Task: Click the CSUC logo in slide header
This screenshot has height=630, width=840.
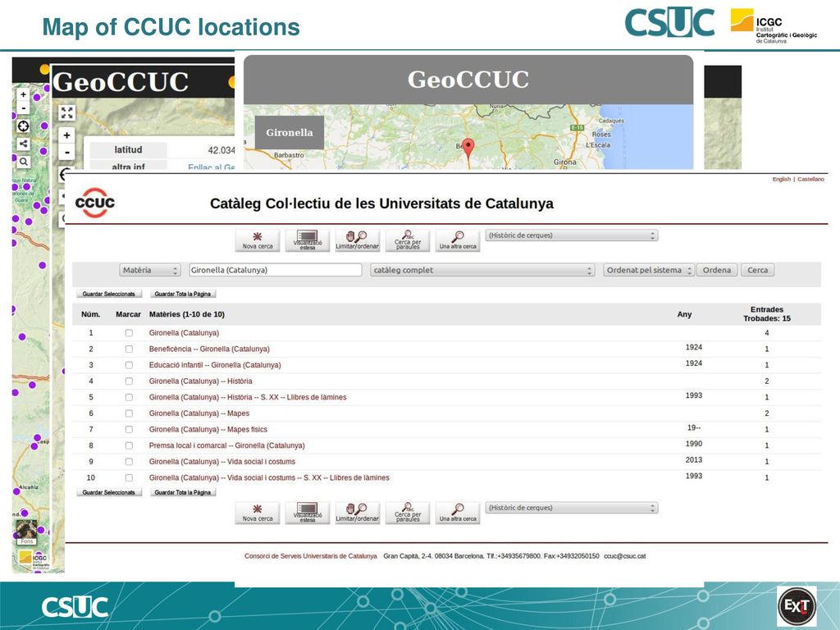Action: point(669,22)
